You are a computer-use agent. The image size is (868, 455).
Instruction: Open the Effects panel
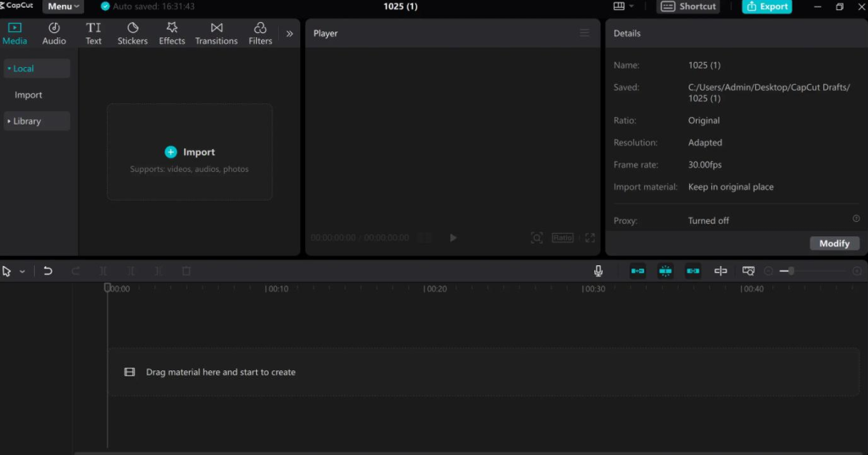click(171, 33)
